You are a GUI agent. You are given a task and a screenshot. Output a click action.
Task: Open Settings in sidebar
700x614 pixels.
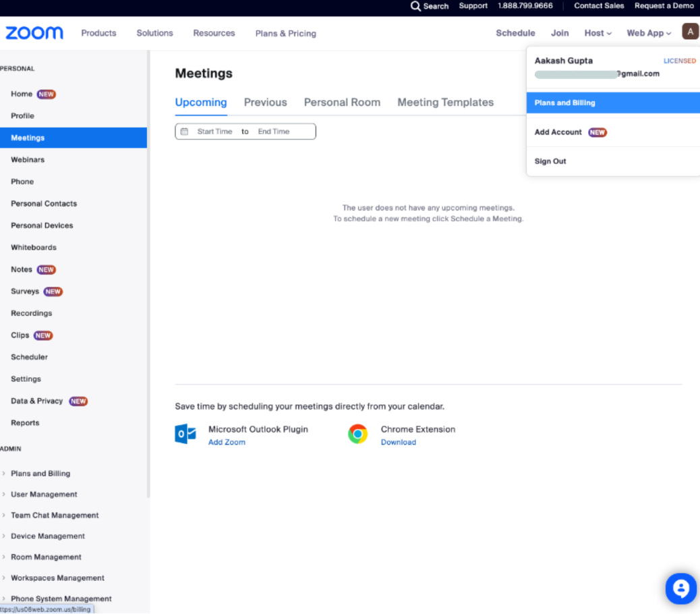26,379
